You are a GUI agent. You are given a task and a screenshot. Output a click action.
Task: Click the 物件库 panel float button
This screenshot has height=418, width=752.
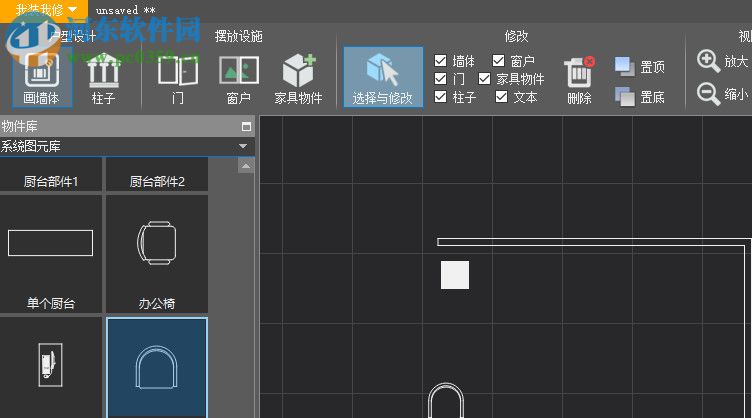coord(246,127)
